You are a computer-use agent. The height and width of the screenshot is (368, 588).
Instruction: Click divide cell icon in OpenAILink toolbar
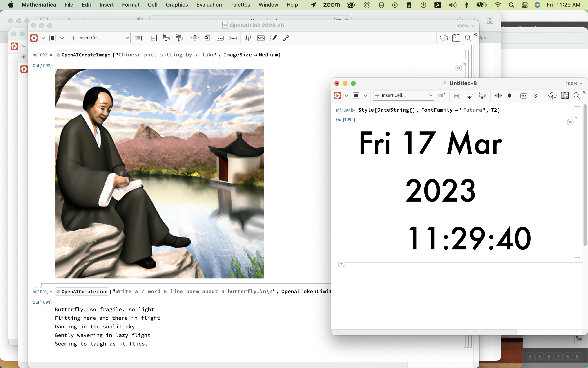tap(154, 38)
